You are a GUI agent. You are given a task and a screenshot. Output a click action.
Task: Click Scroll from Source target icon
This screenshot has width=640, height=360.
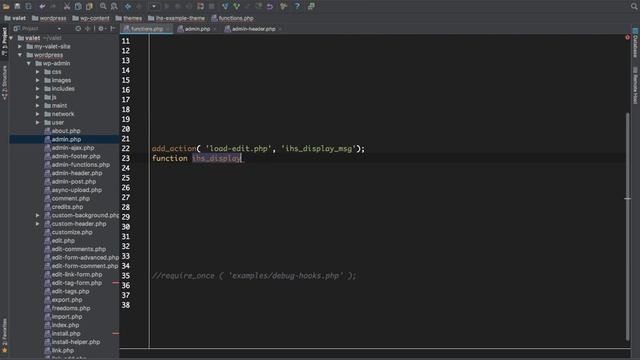tap(78, 29)
